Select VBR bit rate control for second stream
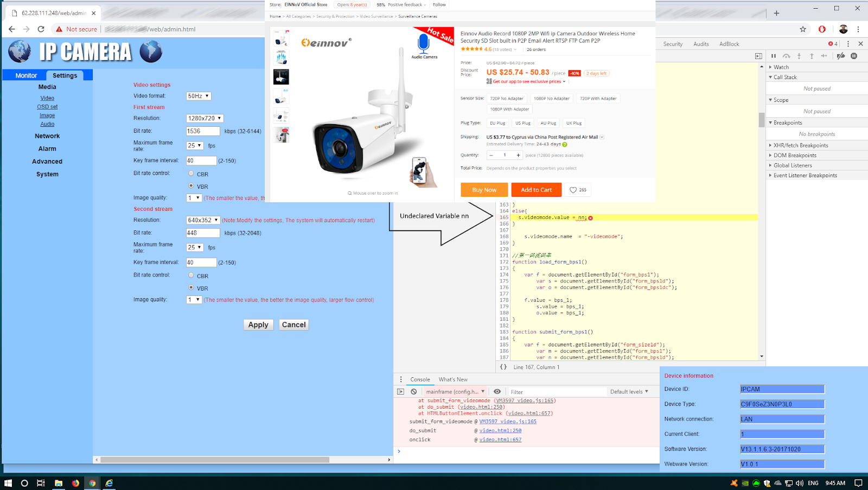The height and width of the screenshot is (490, 868). [x=191, y=287]
